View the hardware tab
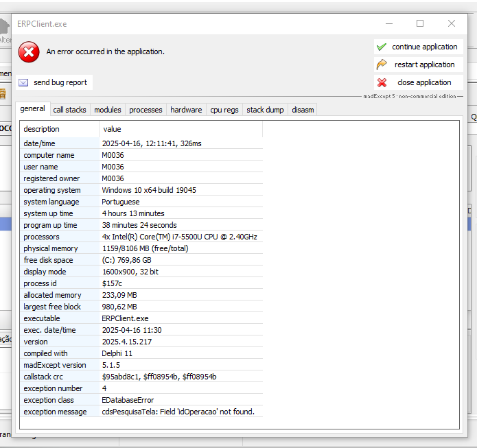 pos(186,110)
